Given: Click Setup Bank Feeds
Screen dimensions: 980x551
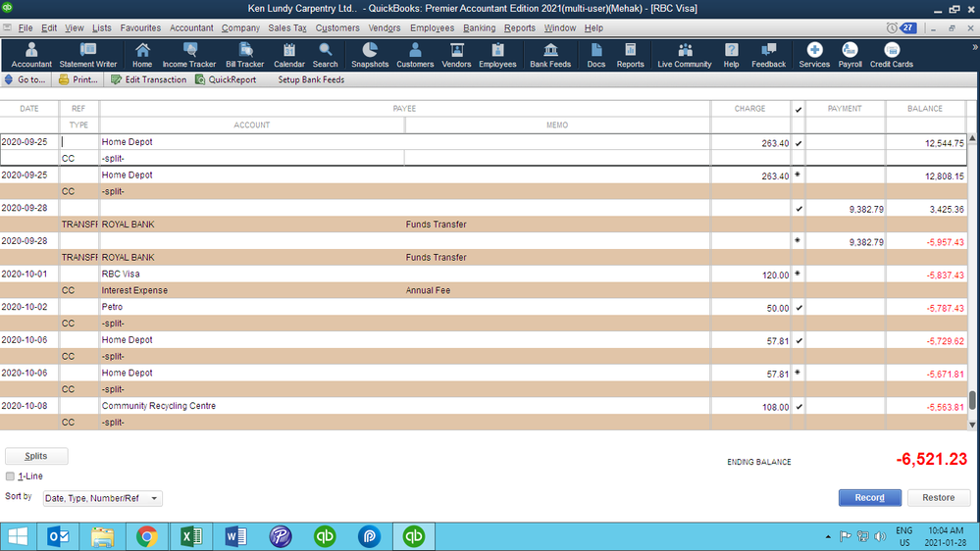Looking at the screenshot, I should click(311, 80).
